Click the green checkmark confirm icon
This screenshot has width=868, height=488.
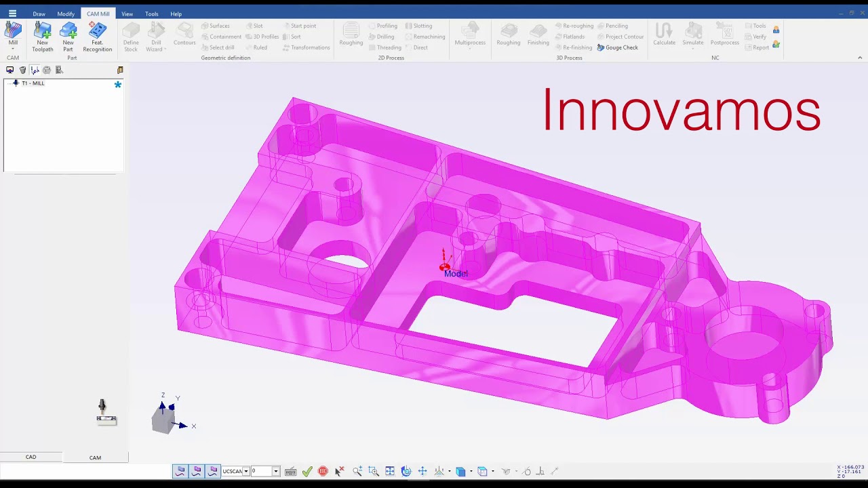307,471
